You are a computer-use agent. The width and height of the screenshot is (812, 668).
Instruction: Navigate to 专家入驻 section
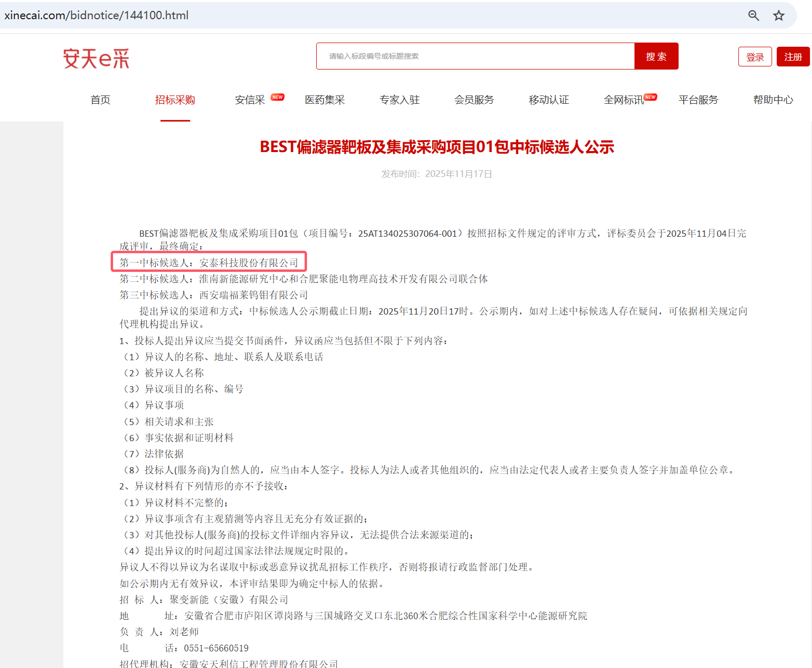(x=399, y=100)
